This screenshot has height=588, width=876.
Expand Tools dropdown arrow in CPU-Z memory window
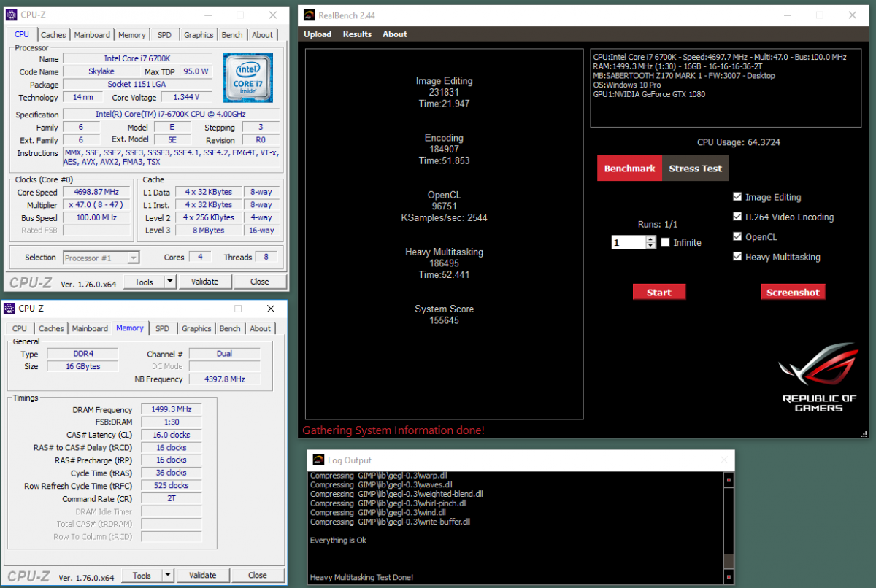169,576
